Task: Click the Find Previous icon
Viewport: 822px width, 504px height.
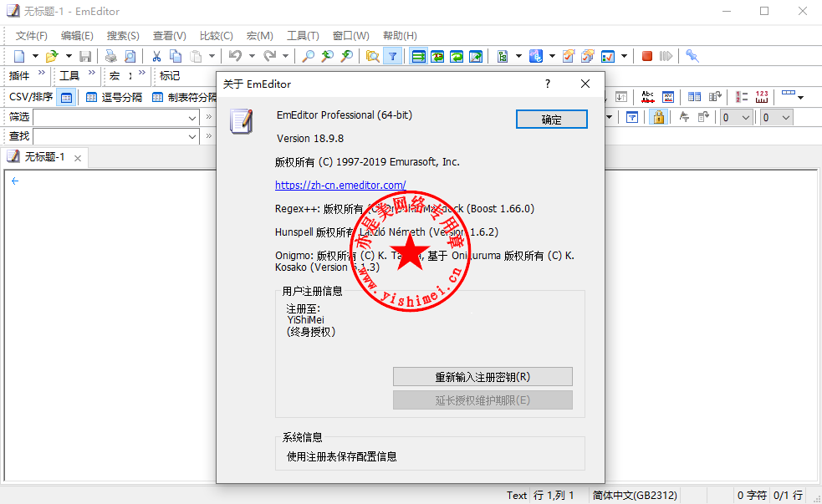Action: (328, 56)
